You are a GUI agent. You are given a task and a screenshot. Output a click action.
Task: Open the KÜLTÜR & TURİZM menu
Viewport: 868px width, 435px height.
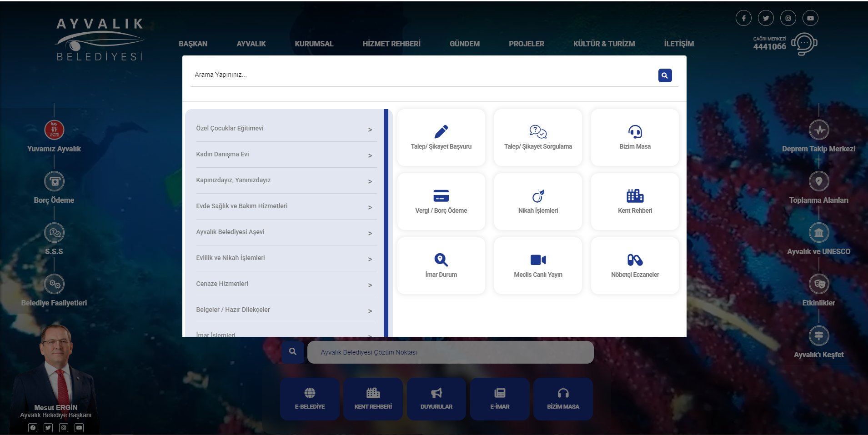point(604,44)
